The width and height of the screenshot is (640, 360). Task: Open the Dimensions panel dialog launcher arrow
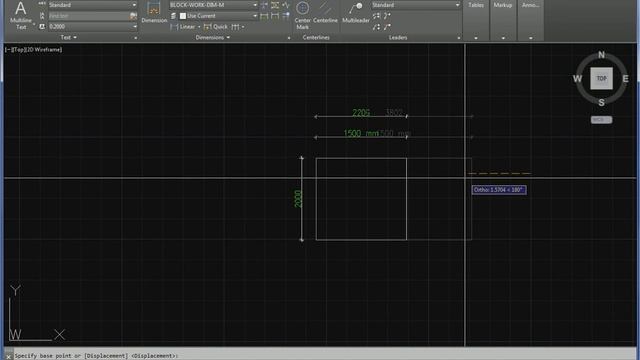289,38
